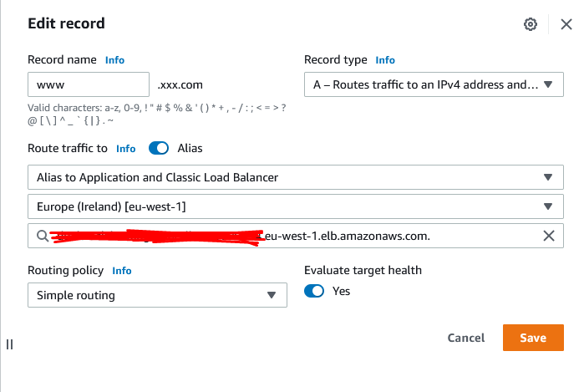Click the Save button

pos(533,338)
